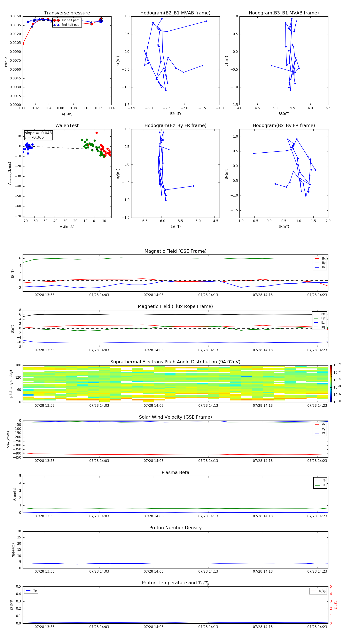Click the "V_remaining(km/s)" y-axis label

click(10, 173)
